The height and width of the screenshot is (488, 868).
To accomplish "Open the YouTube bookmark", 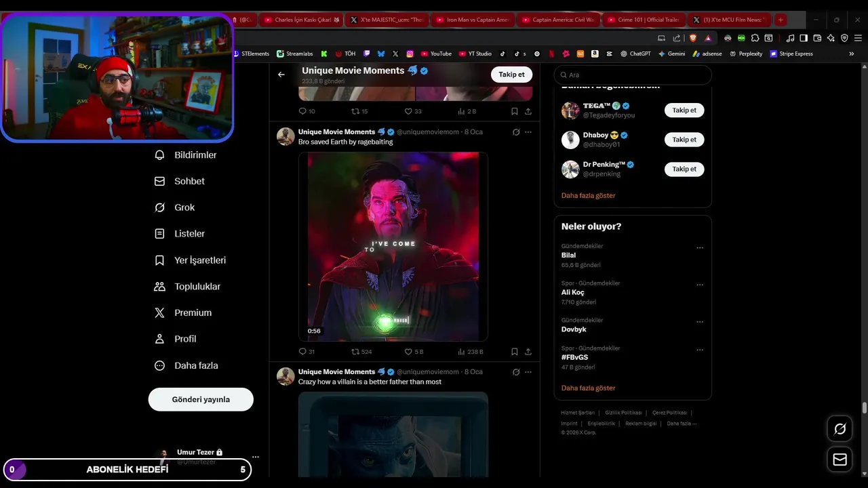I will coord(436,54).
